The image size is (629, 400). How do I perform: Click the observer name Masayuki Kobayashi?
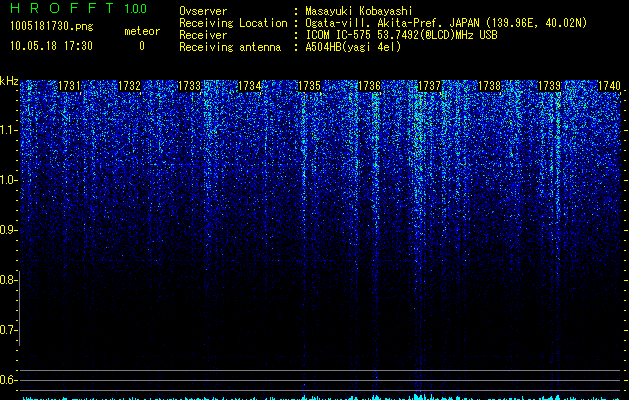pos(359,11)
